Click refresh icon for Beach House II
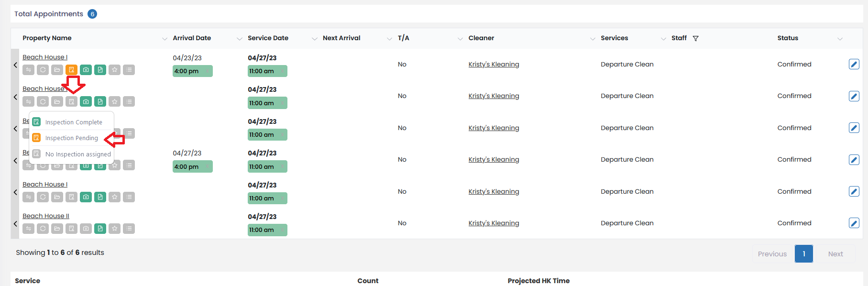868x286 pixels. (x=43, y=229)
